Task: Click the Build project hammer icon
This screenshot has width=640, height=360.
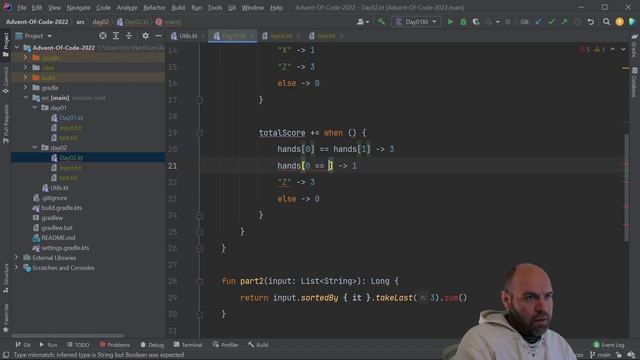Action: [381, 22]
